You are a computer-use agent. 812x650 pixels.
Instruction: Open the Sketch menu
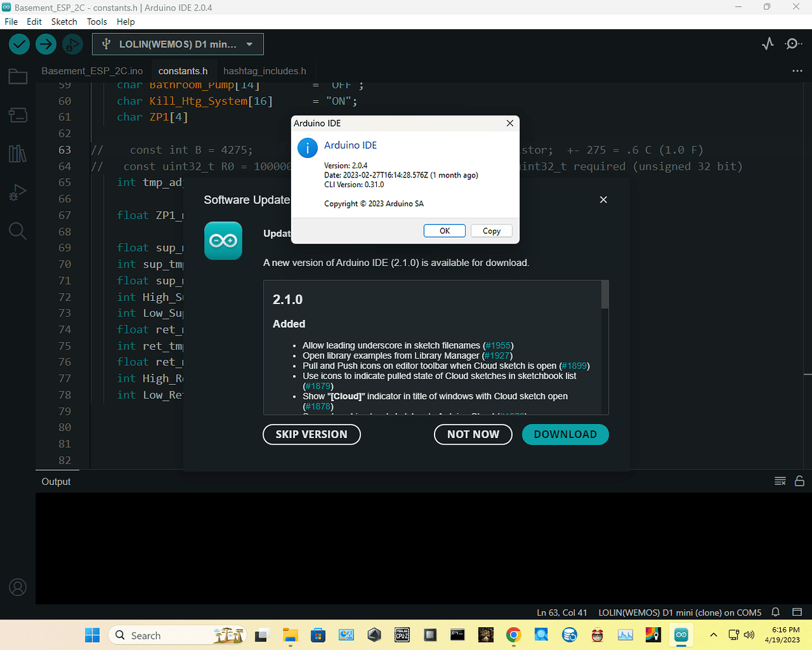point(64,21)
